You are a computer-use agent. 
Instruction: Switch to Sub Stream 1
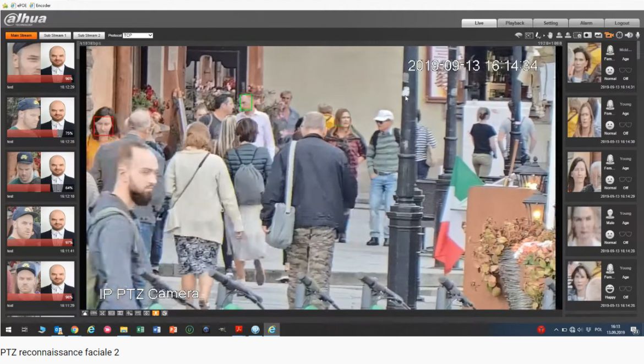[x=54, y=35]
